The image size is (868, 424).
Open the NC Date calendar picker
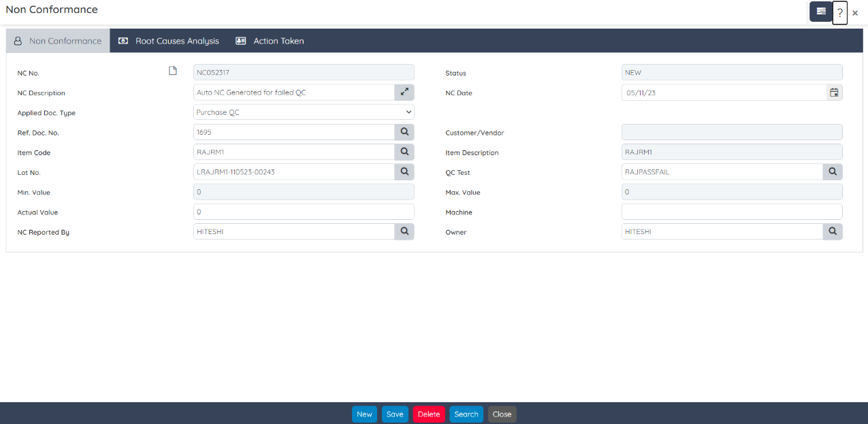click(x=834, y=93)
